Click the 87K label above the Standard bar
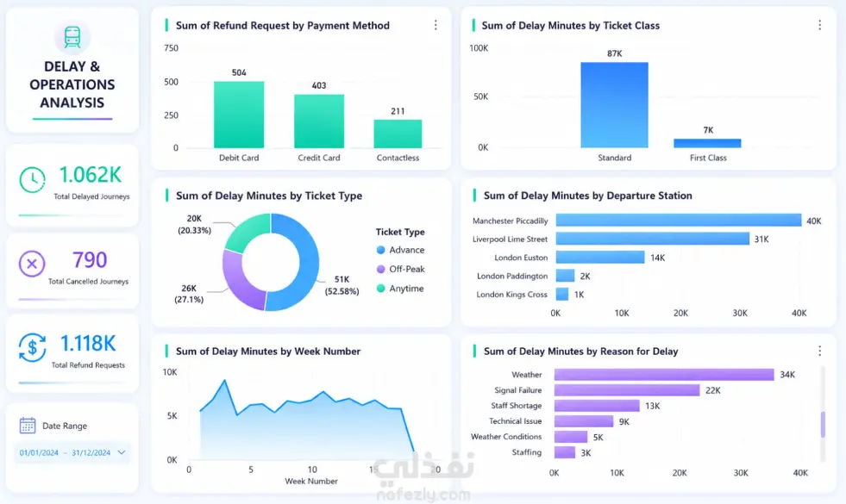This screenshot has width=846, height=504. pyautogui.click(x=615, y=53)
